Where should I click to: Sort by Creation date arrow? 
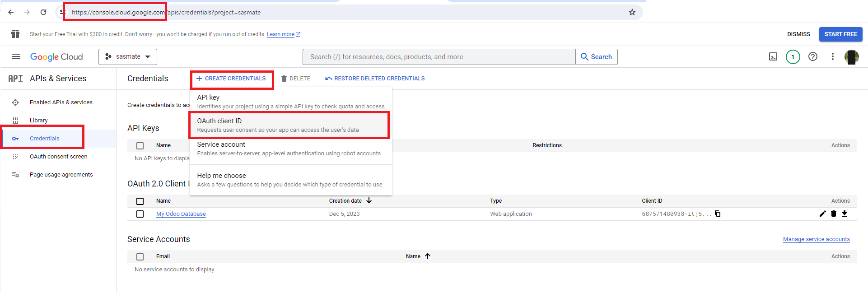tap(369, 201)
